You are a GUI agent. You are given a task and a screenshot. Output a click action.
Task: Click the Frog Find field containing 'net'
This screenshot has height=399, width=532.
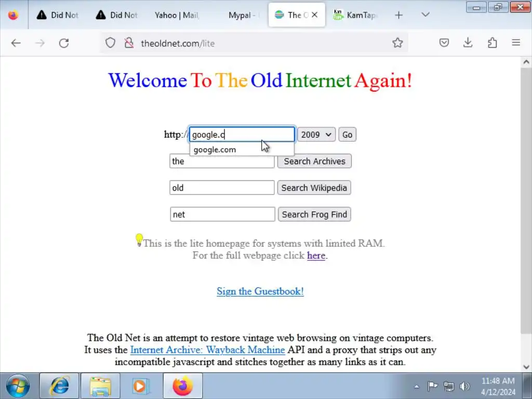click(222, 214)
